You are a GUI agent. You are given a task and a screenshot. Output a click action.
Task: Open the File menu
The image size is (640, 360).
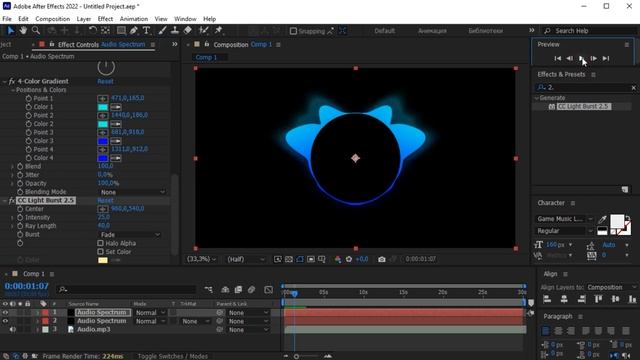[x=7, y=19]
